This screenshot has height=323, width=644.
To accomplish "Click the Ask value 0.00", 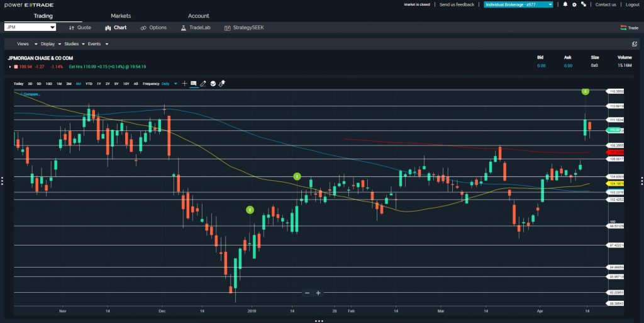I will (x=568, y=65).
